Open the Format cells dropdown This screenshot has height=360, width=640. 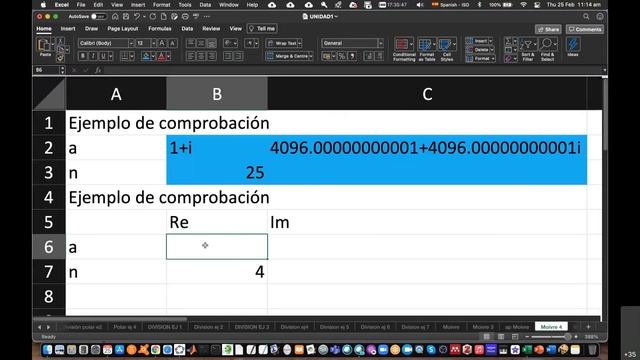pyautogui.click(x=480, y=59)
